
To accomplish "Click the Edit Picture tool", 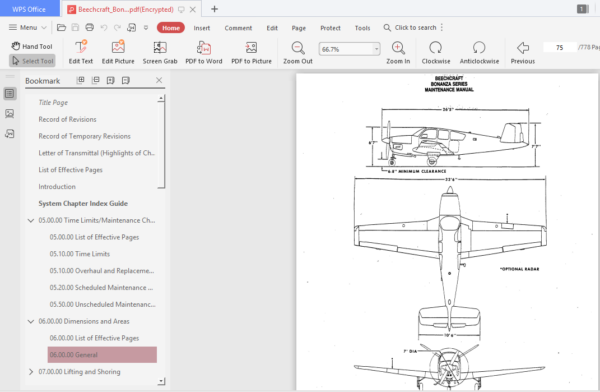I will point(118,52).
